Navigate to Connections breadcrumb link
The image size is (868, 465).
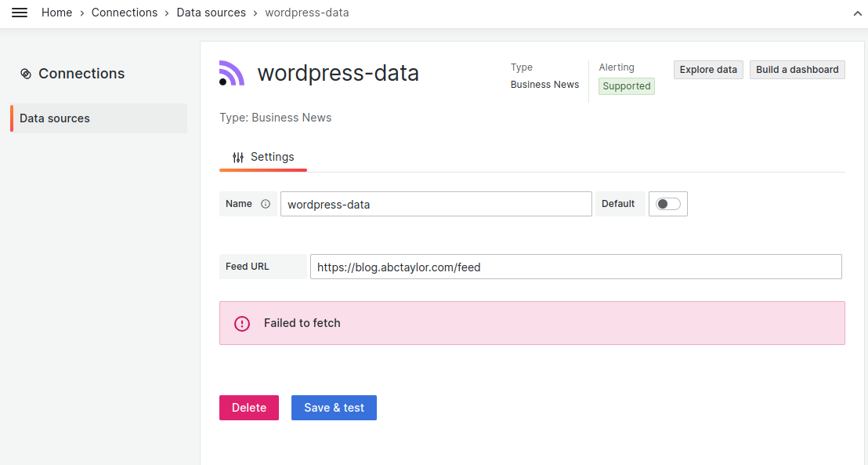(125, 13)
